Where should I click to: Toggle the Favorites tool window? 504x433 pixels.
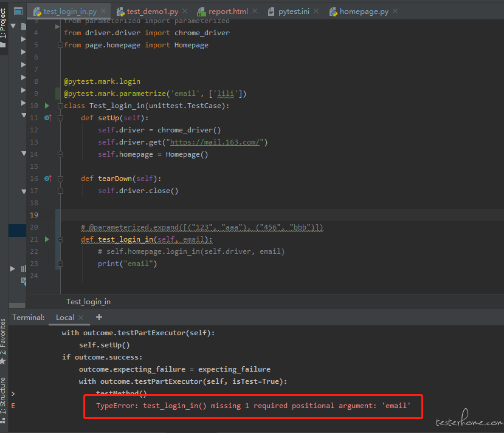(x=3, y=341)
